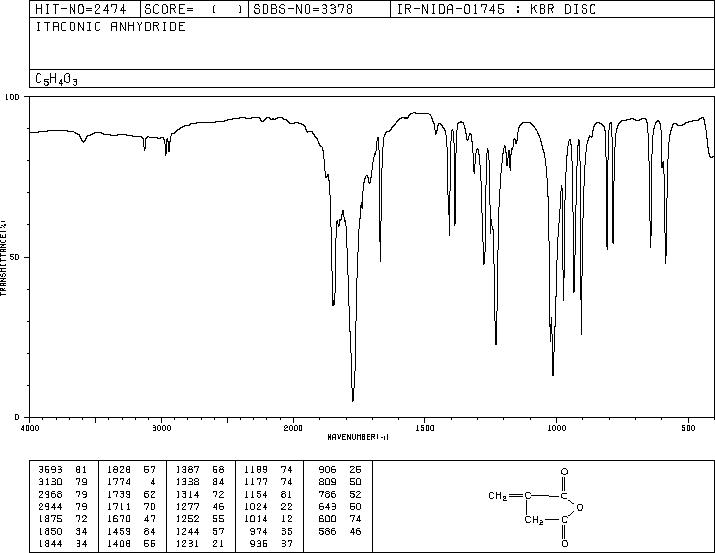Click the IR-NIDA-01745 KBR DISC label

point(496,9)
